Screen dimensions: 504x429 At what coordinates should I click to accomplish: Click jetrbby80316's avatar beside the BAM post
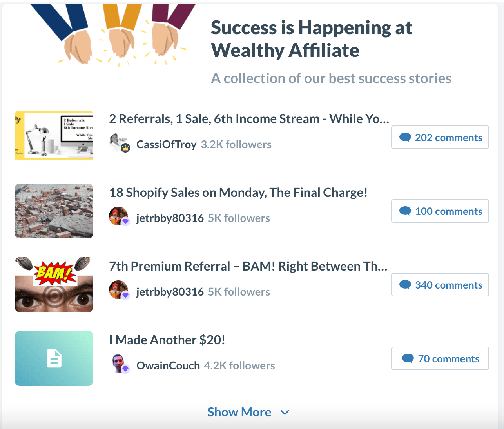[x=118, y=290]
